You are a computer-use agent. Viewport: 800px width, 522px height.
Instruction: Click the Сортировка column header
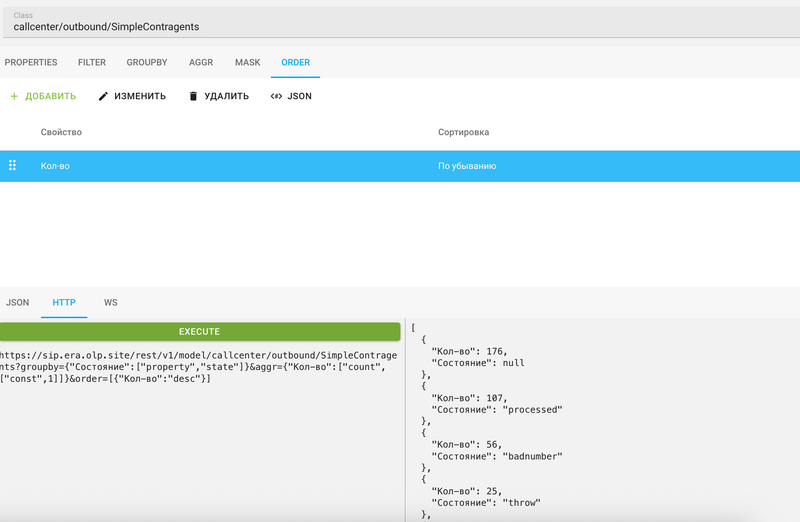463,132
